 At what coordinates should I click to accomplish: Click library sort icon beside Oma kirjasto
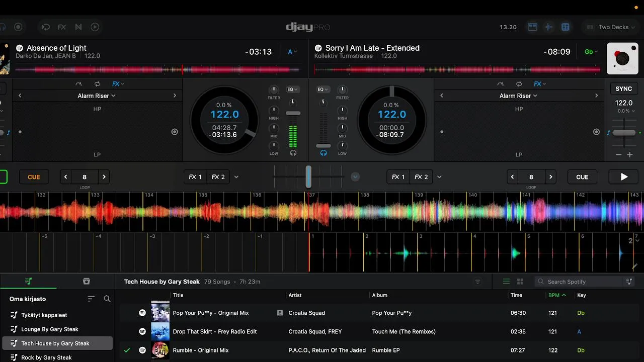(91, 299)
